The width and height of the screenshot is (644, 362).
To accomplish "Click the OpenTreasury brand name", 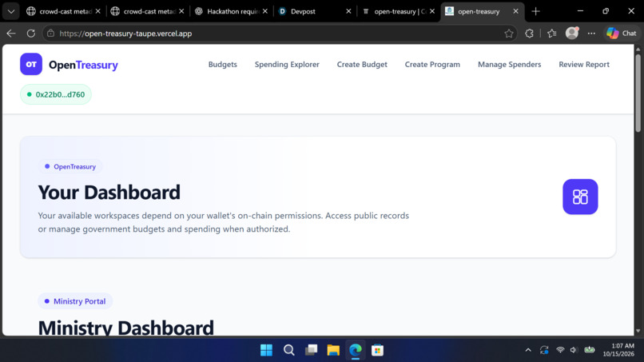I will tap(83, 65).
